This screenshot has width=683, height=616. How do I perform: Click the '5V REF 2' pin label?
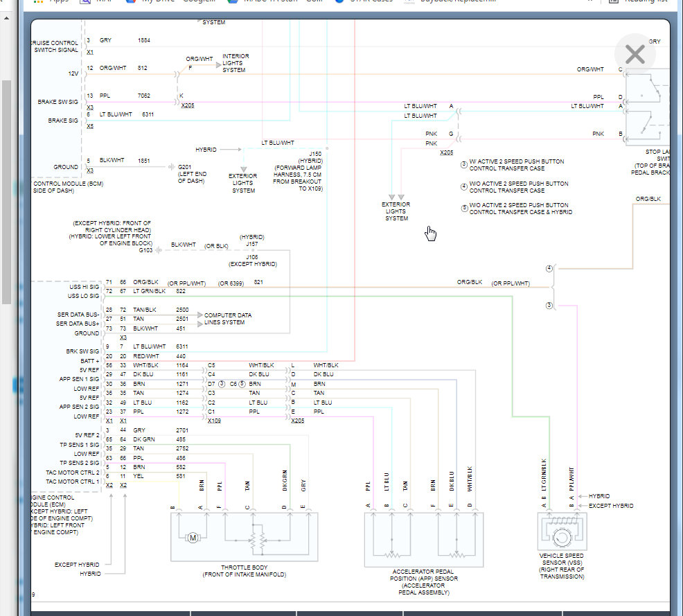(x=87, y=434)
